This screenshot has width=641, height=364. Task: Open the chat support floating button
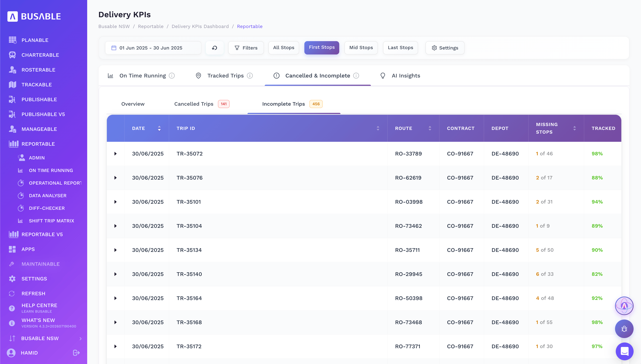pos(624,351)
